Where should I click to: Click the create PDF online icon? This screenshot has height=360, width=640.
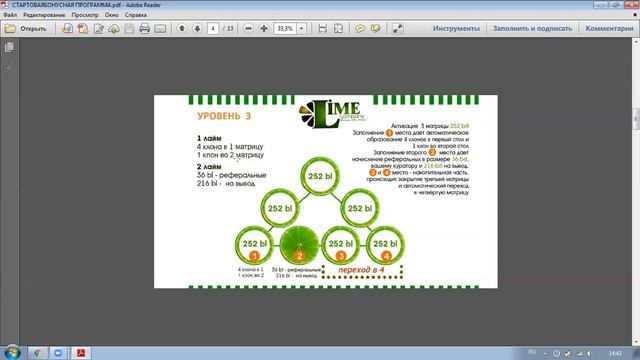[x=67, y=29]
